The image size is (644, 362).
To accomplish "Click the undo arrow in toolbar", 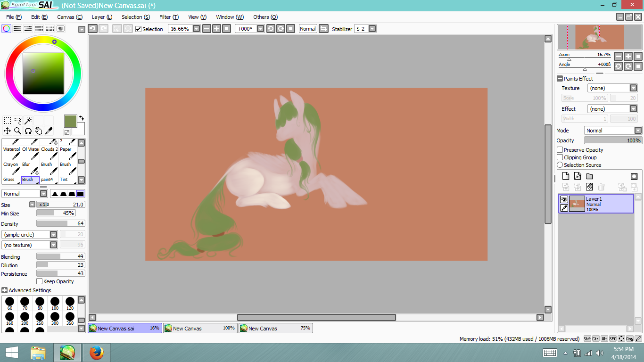I will [x=93, y=29].
